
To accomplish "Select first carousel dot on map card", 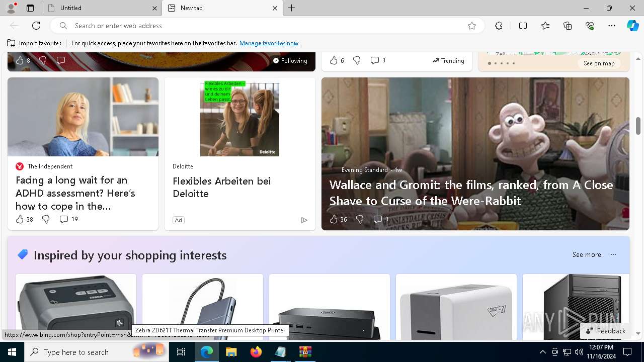I will [x=489, y=63].
